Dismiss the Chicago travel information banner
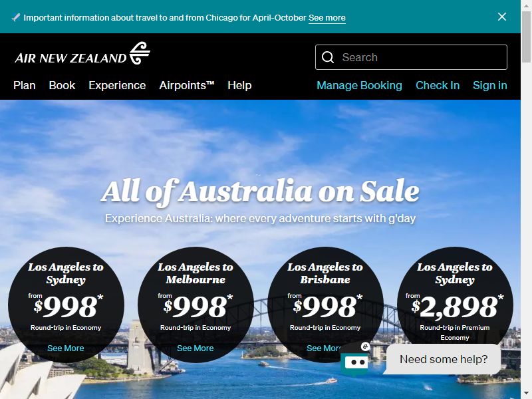This screenshot has height=399, width=532. (x=502, y=17)
